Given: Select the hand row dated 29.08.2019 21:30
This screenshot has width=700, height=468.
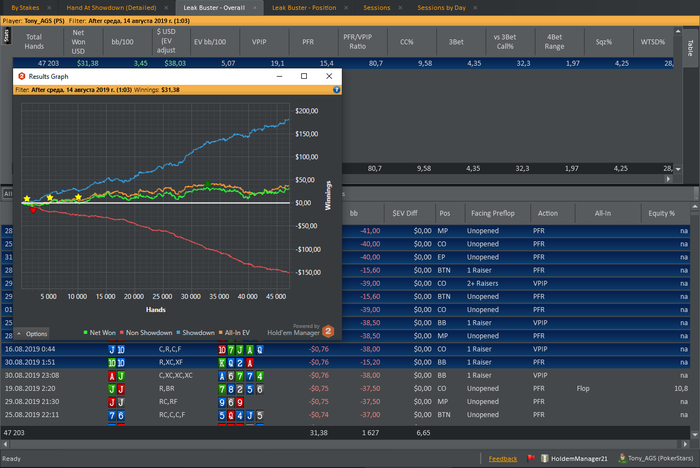Looking at the screenshot, I should pos(346,401).
